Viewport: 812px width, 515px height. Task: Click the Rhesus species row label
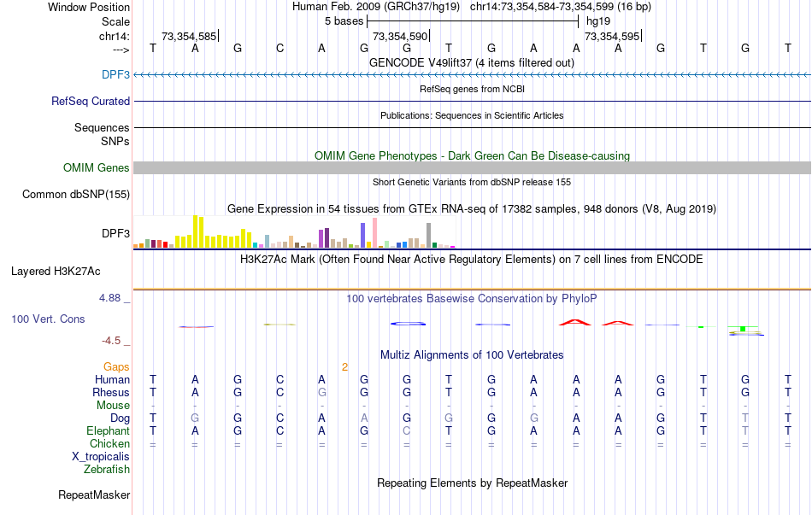(x=110, y=393)
